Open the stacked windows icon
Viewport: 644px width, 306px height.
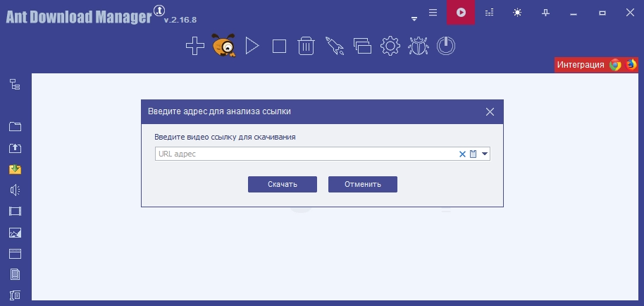[x=362, y=46]
